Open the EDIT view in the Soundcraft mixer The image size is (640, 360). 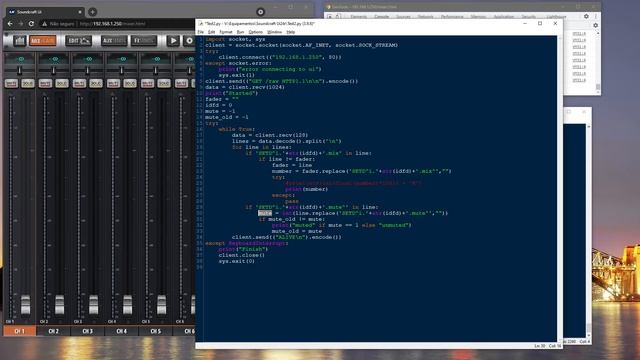coord(78,41)
